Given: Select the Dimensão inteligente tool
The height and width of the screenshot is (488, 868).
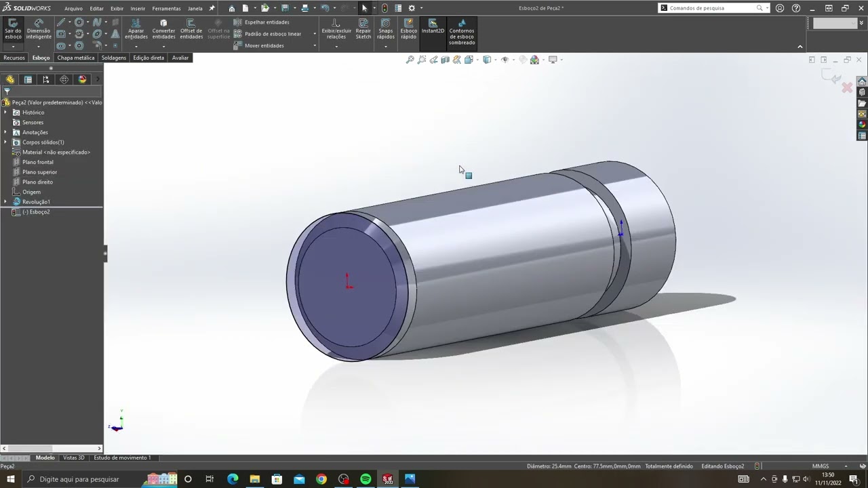Looking at the screenshot, I should (x=39, y=29).
